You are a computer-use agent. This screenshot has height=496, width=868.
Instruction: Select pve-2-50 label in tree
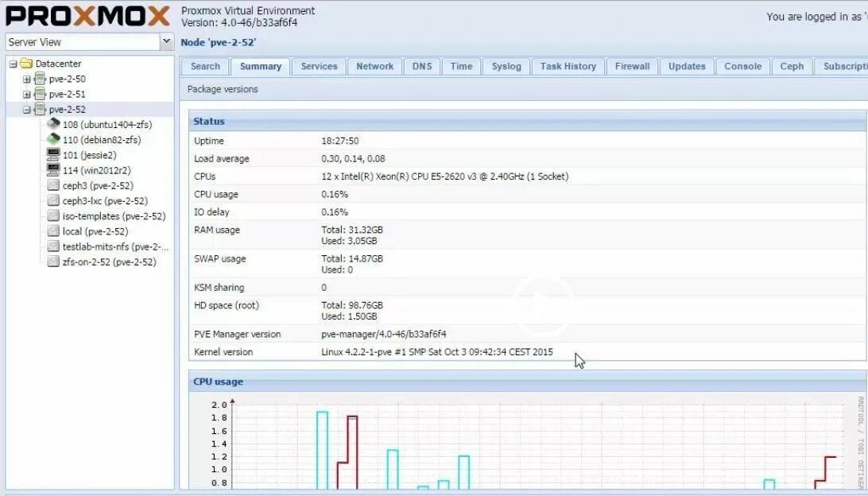point(67,79)
